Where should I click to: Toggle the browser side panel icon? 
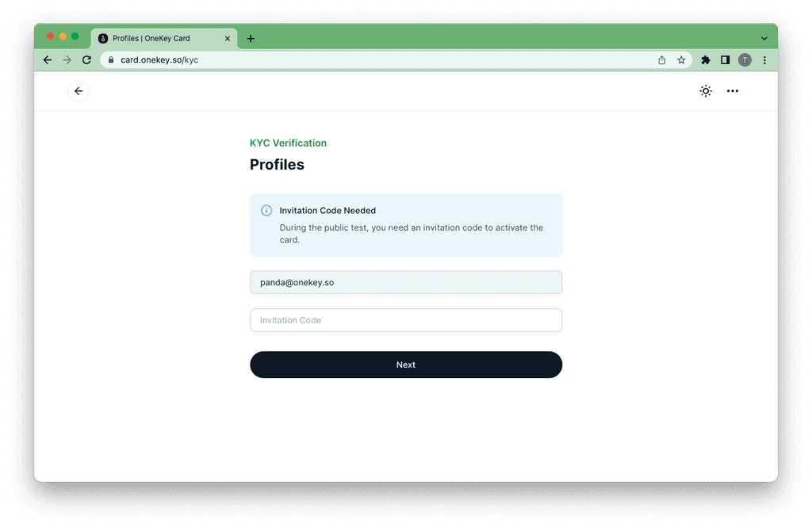coord(725,60)
